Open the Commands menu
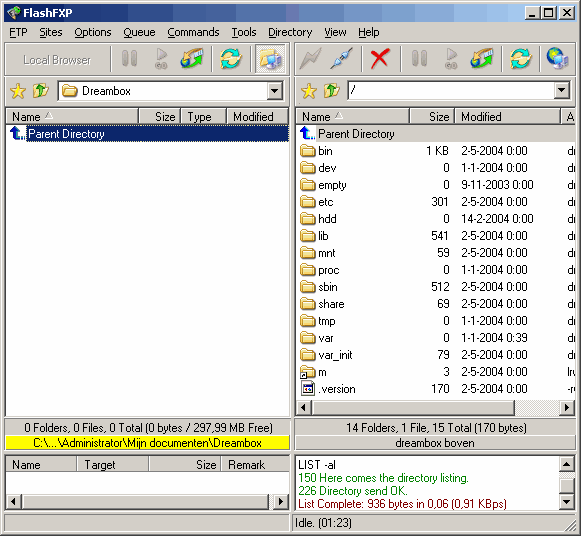581x536 pixels. [x=193, y=33]
